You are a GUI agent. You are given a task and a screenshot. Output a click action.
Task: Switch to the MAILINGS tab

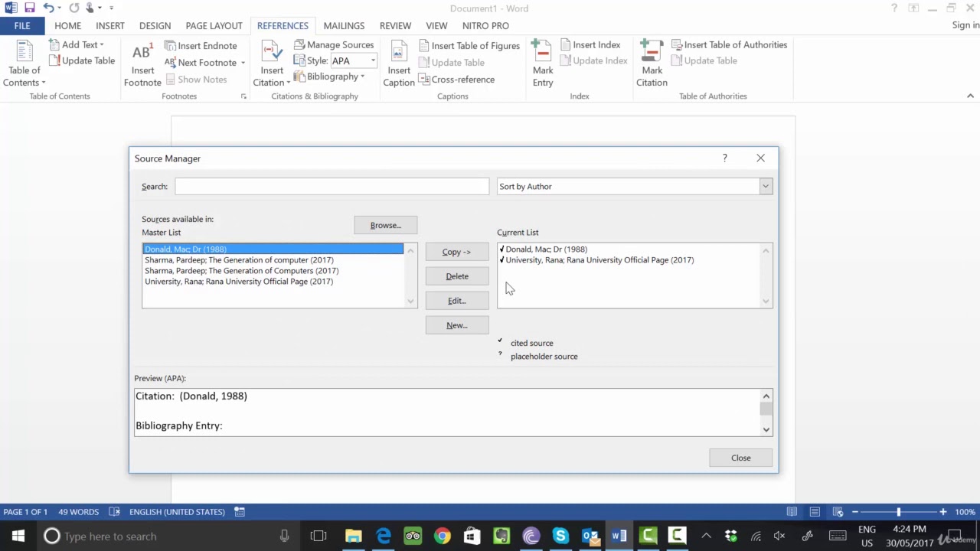344,25
